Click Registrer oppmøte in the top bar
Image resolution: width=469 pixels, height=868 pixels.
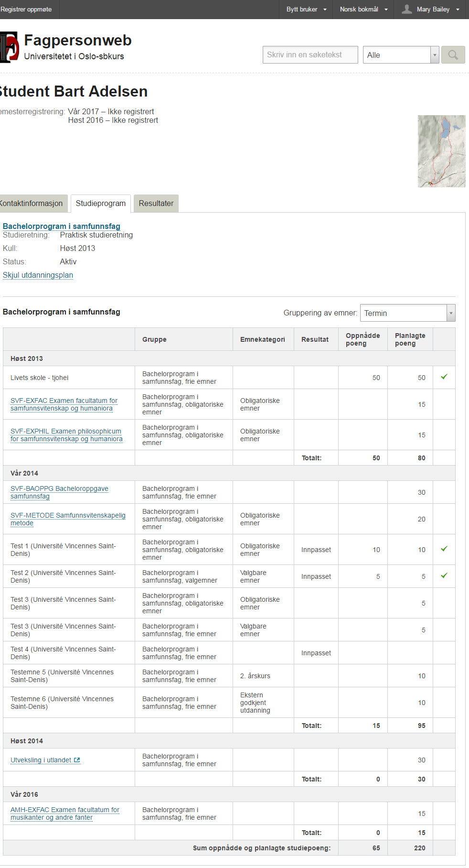[26, 9]
